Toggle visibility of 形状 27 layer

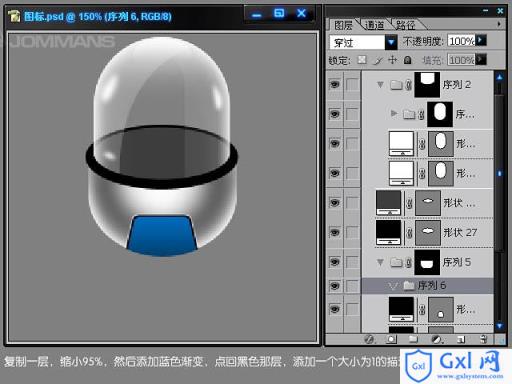click(335, 232)
